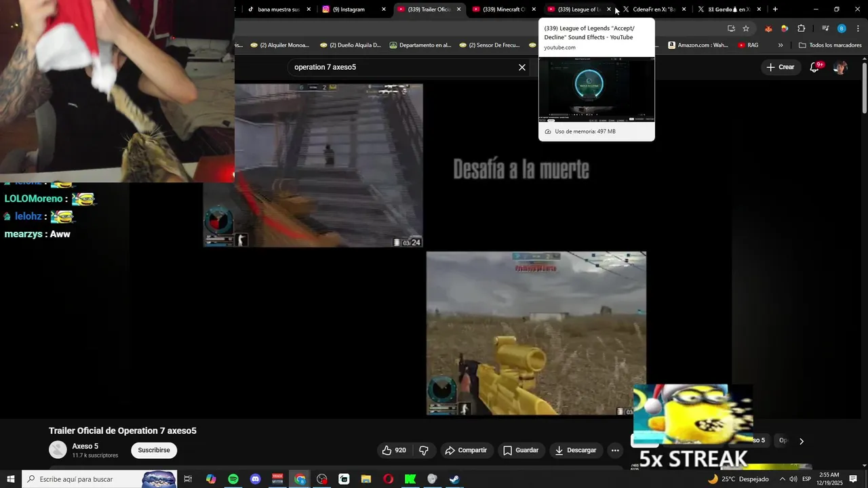Open Todos los marcadores folder
Viewport: 868px width, 488px height.
coord(830,45)
